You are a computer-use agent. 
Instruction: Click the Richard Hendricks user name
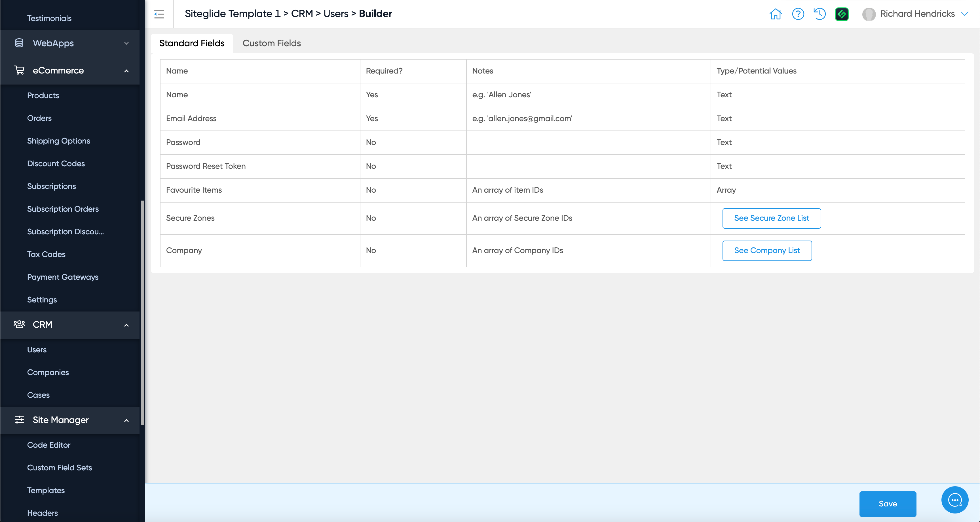click(x=917, y=14)
